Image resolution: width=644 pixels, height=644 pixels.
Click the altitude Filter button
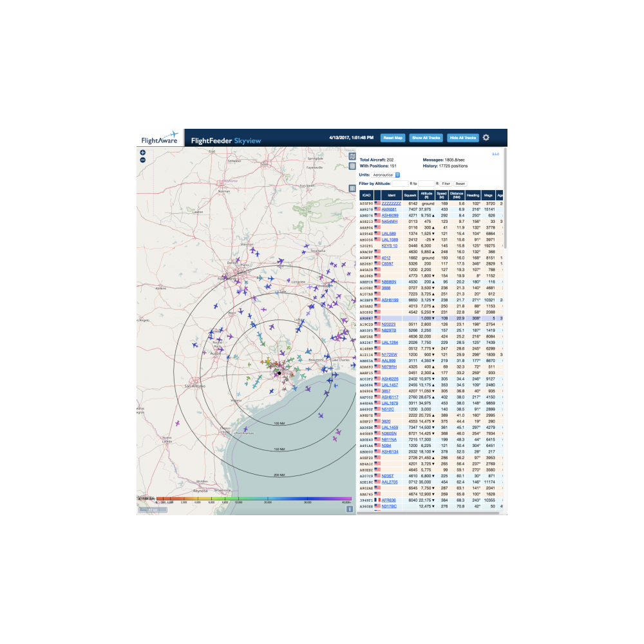click(446, 184)
